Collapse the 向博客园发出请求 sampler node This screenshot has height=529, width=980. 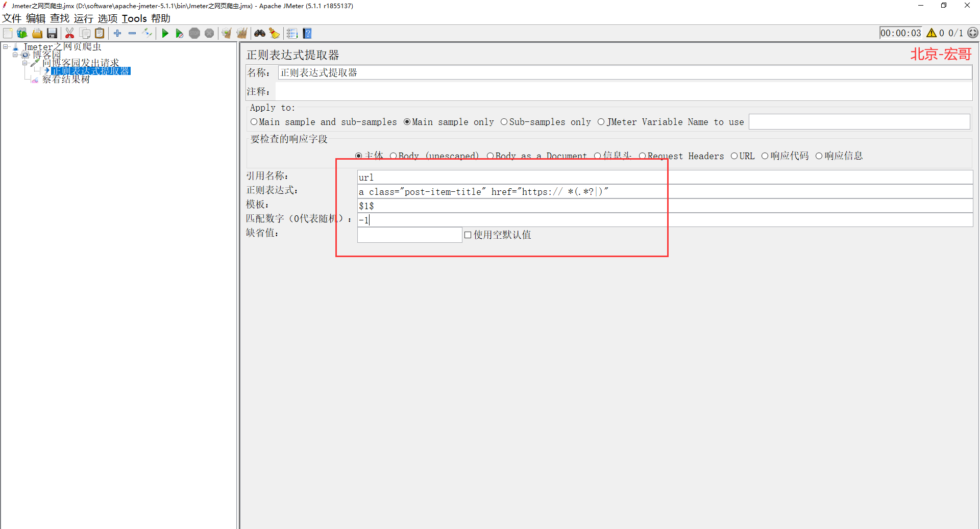tap(25, 63)
